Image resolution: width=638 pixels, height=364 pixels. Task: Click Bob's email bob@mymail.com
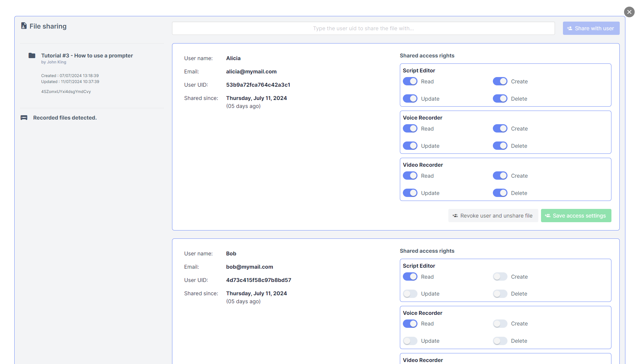[249, 267]
